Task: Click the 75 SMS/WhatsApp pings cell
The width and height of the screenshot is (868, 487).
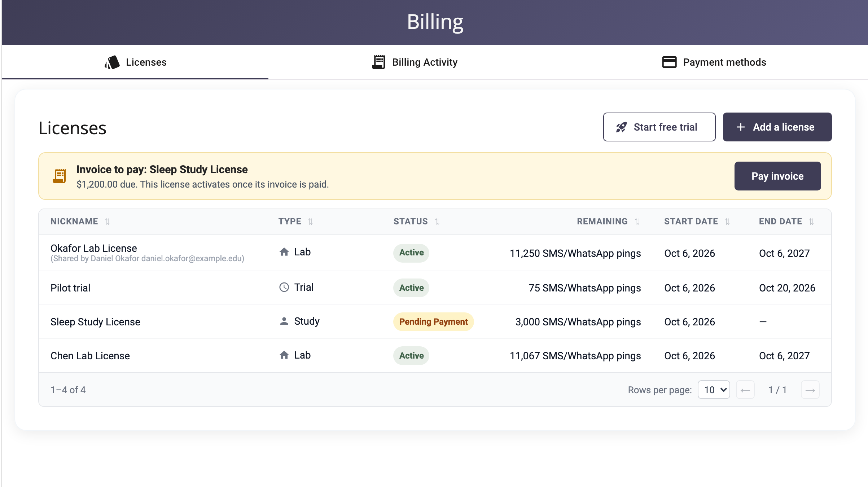Action: (x=584, y=288)
